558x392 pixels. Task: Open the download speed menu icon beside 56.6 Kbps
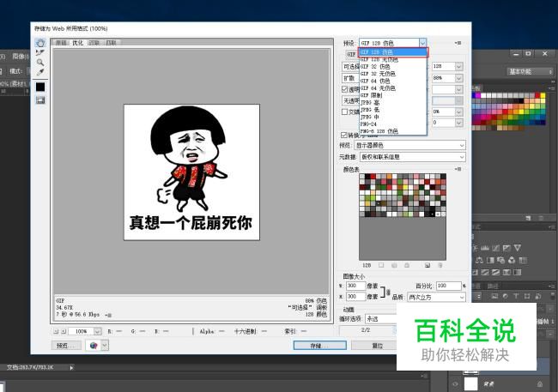tap(108, 315)
